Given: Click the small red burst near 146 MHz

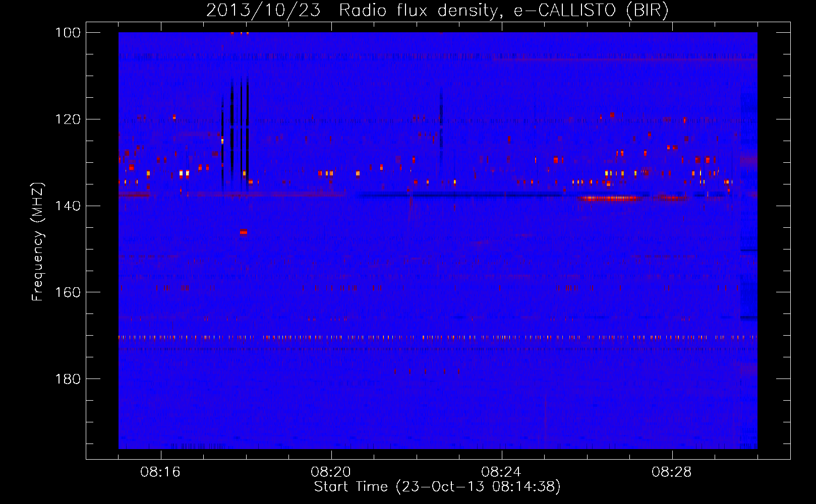Looking at the screenshot, I should point(244,232).
